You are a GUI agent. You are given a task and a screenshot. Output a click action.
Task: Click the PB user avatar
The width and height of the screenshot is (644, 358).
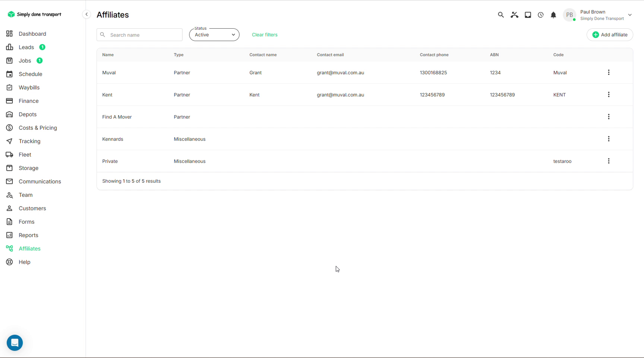click(569, 15)
